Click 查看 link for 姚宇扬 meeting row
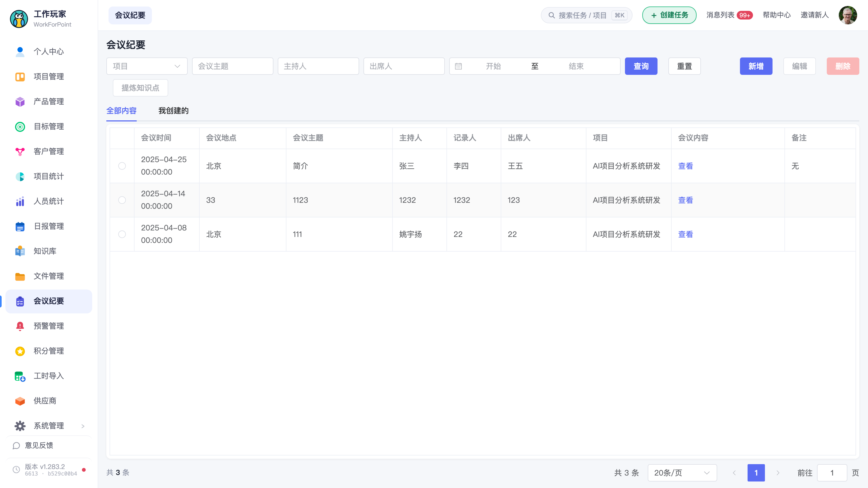The image size is (868, 488). click(685, 235)
